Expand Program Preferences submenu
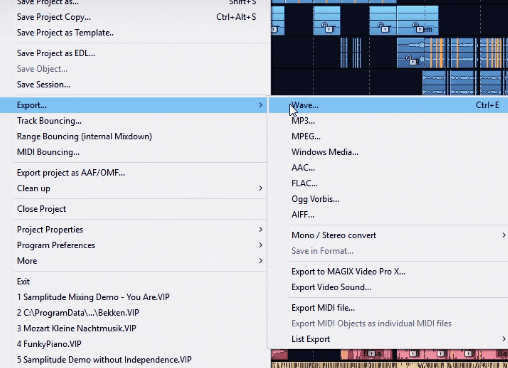This screenshot has height=368, width=508. pos(260,245)
